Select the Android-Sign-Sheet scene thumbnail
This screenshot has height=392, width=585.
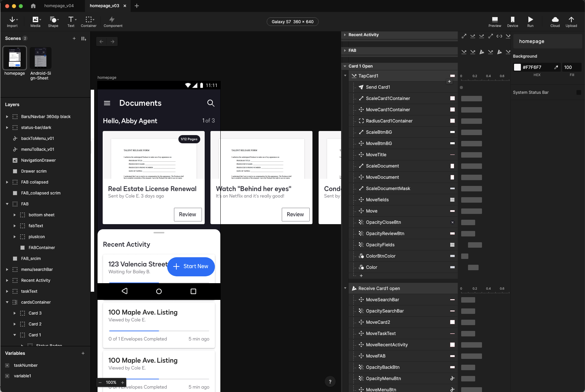(41, 58)
